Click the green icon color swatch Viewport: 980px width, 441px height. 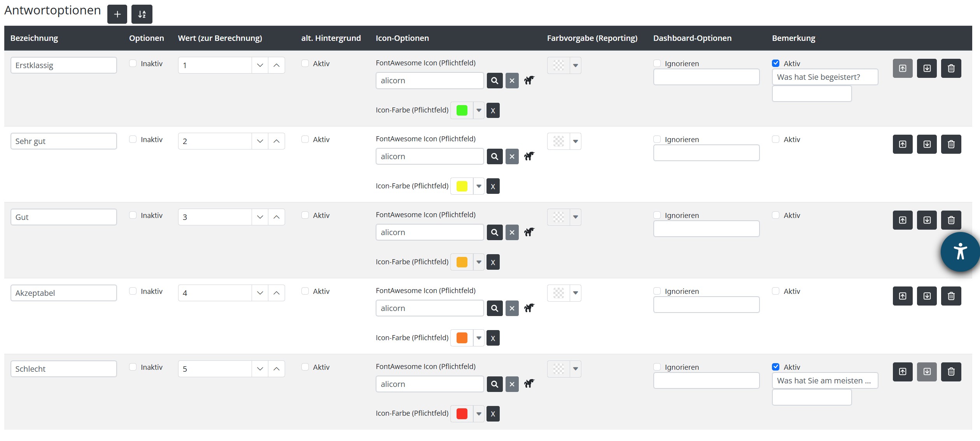pyautogui.click(x=462, y=111)
